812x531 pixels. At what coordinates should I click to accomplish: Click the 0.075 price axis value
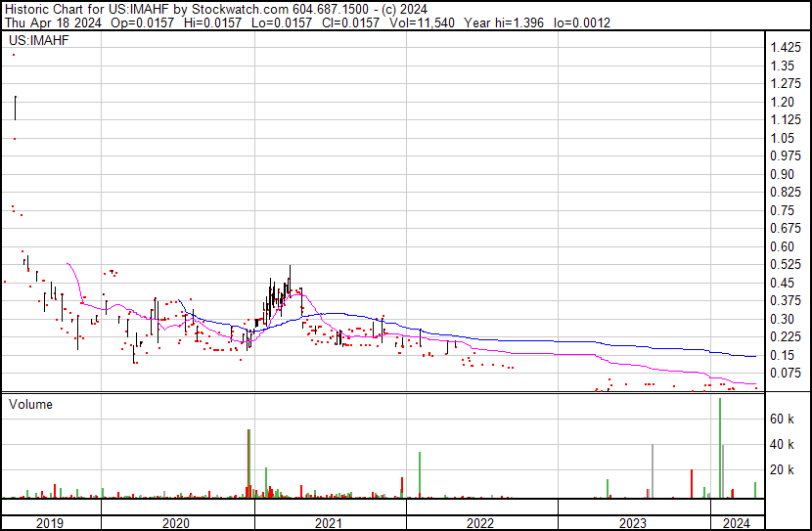coord(786,374)
